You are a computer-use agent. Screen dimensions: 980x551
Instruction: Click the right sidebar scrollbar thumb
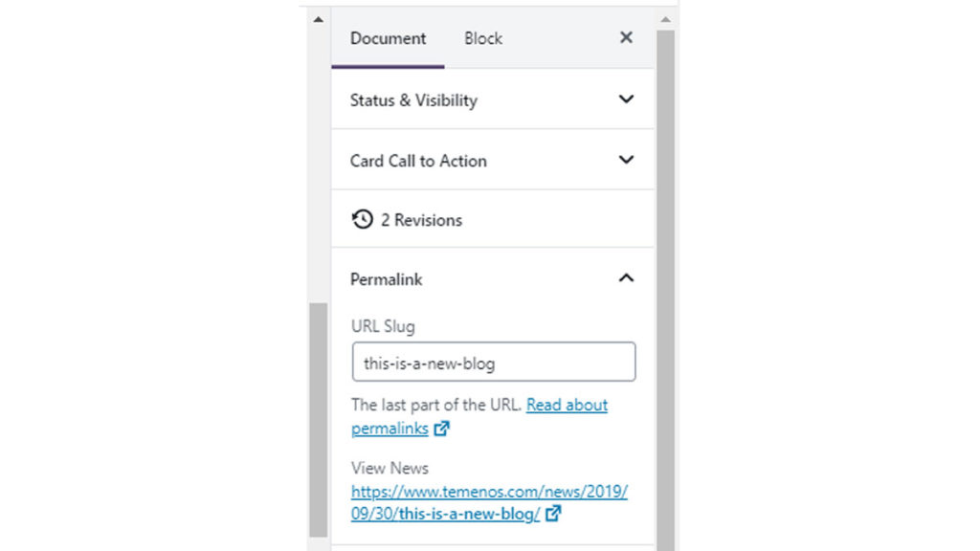(x=665, y=287)
